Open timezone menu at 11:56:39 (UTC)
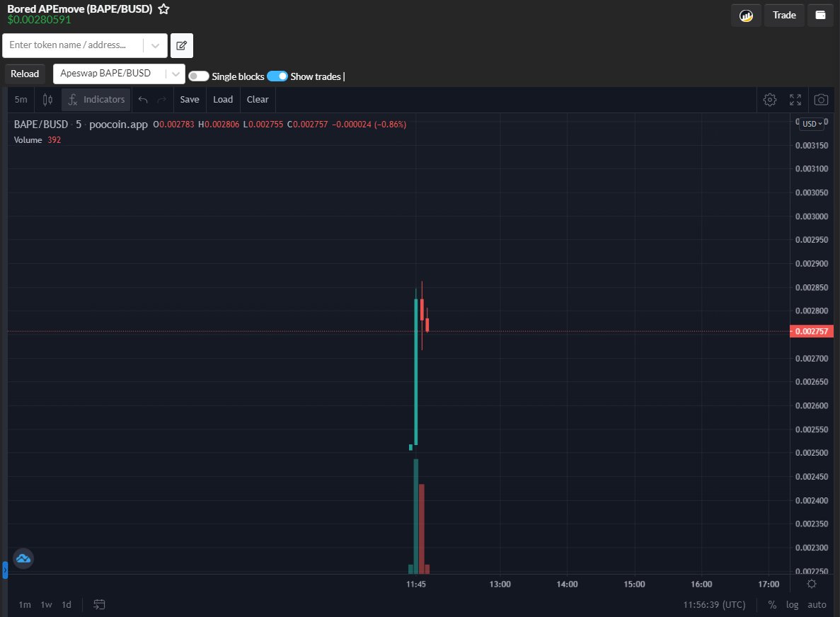Viewport: 840px width, 617px height. [714, 605]
